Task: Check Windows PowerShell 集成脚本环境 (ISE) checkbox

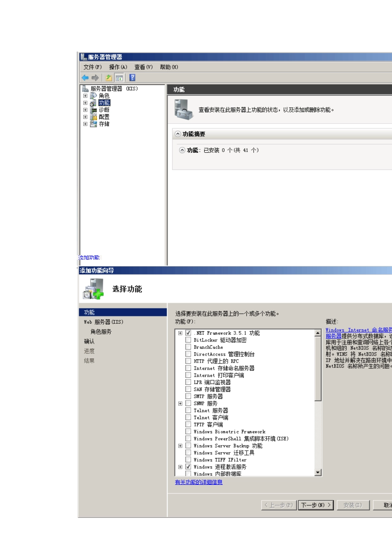Action: click(x=188, y=439)
